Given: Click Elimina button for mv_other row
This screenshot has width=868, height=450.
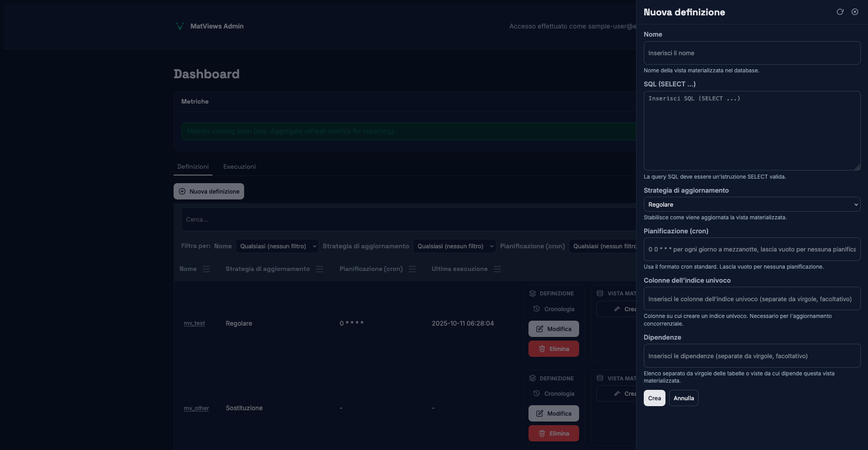Looking at the screenshot, I should click(553, 433).
